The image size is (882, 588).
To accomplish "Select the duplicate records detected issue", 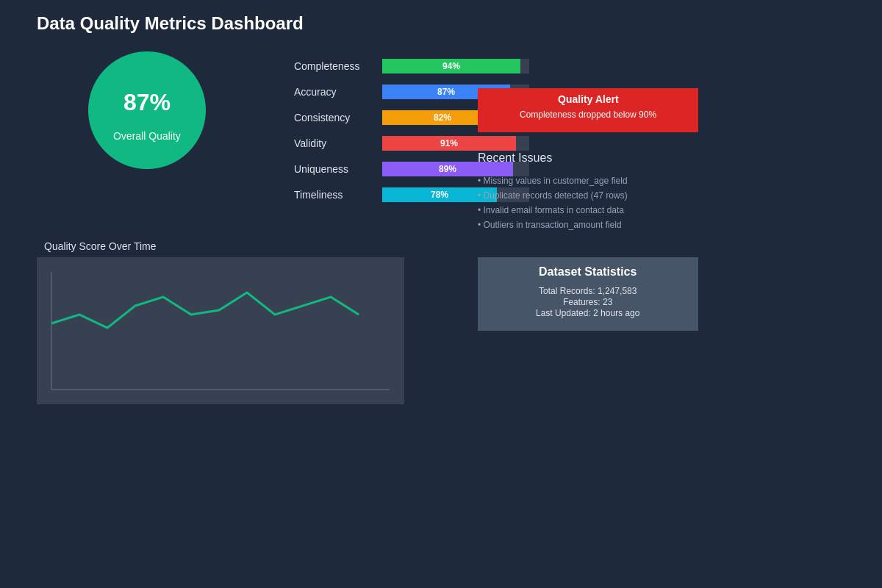I will point(553,196).
